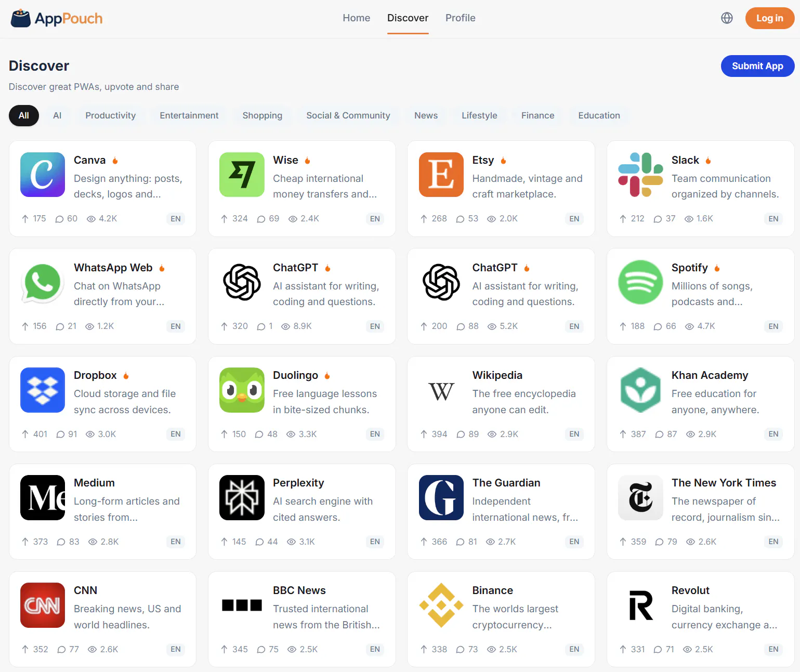Open the Perplexity title link

click(x=298, y=483)
